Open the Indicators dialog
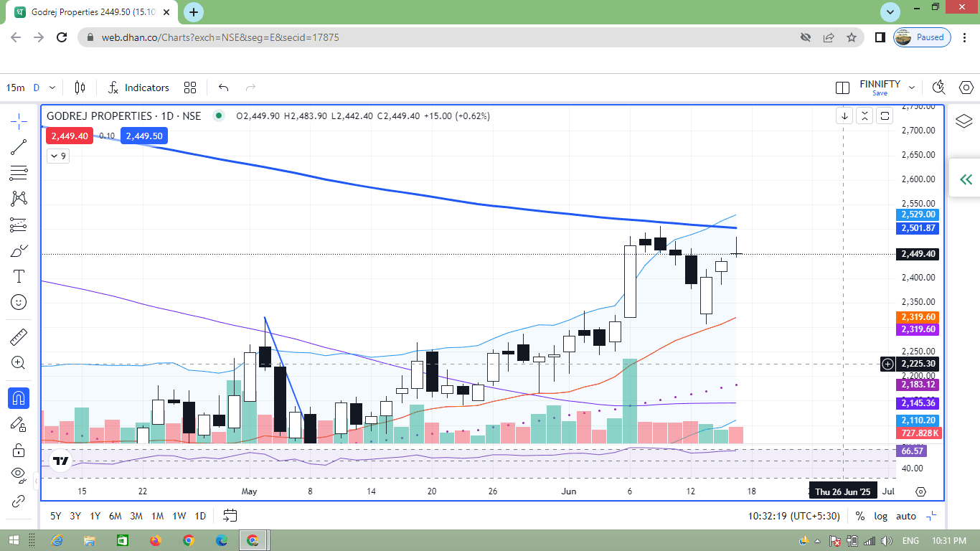Image resolution: width=980 pixels, height=551 pixels. pos(138,88)
